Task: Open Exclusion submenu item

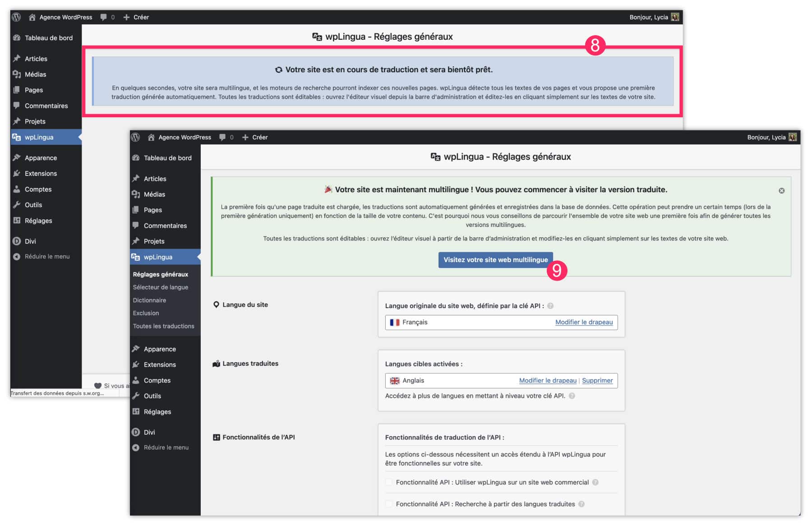Action: (146, 313)
